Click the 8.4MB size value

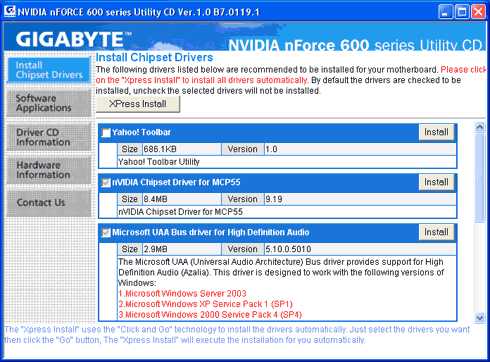pos(155,199)
